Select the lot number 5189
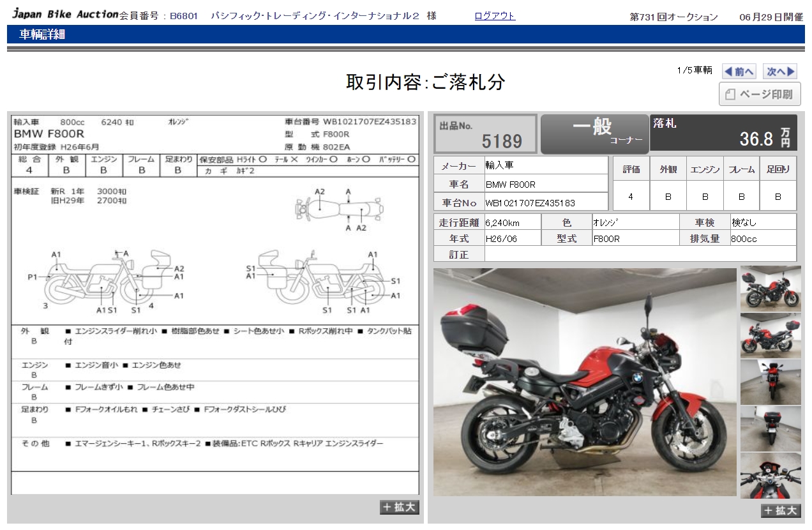 pyautogui.click(x=502, y=140)
